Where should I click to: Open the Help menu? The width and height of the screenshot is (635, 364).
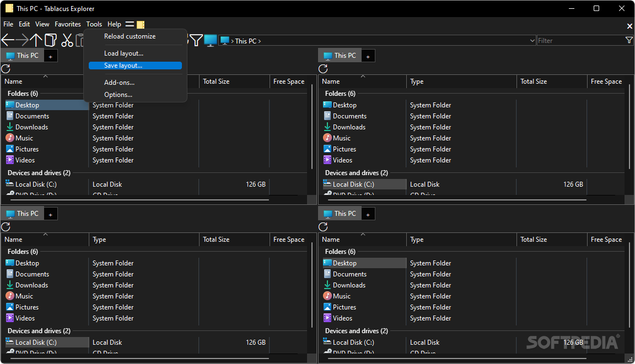click(x=114, y=24)
